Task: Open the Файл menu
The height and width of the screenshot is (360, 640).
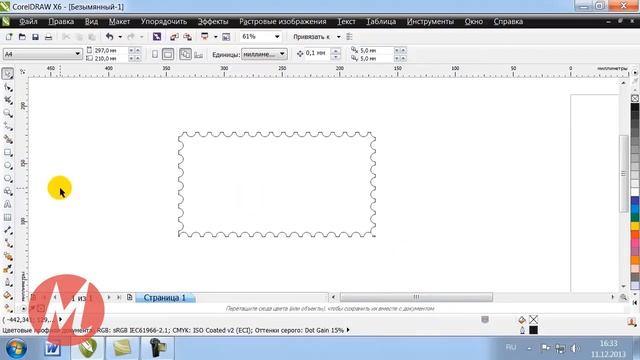Action: 28,22
